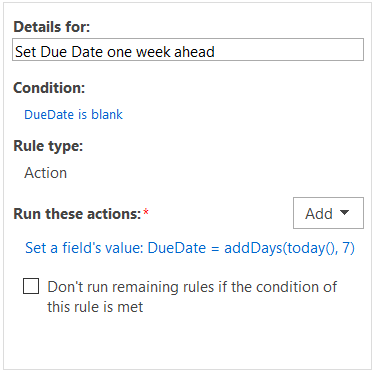Open the DueDate is blank condition
This screenshot has width=374, height=373.
[73, 114]
